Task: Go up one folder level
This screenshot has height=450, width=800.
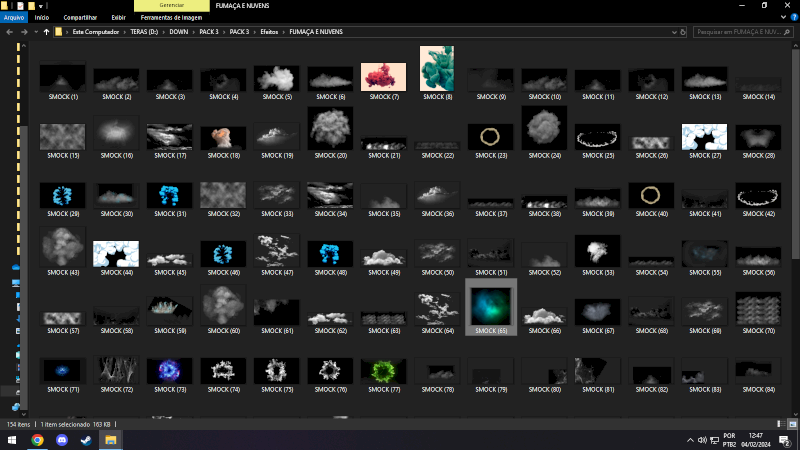Action: coord(46,32)
